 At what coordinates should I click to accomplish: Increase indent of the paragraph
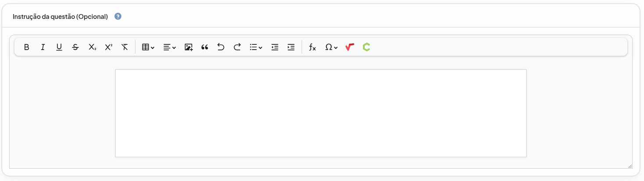[291, 47]
